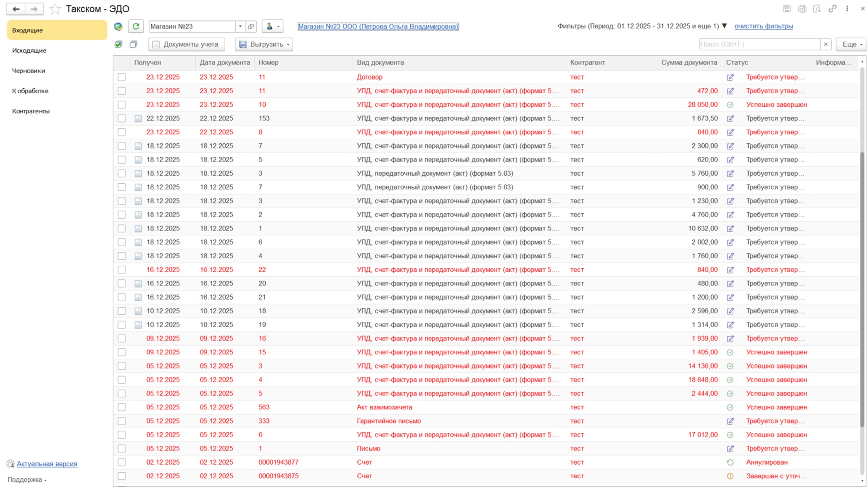
Task: Click the globe connection status icon
Action: (118, 27)
